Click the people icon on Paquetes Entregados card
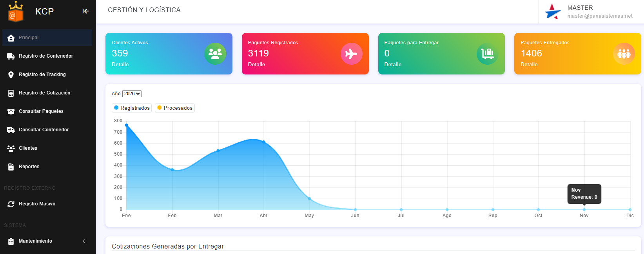644x254 pixels. tap(624, 54)
